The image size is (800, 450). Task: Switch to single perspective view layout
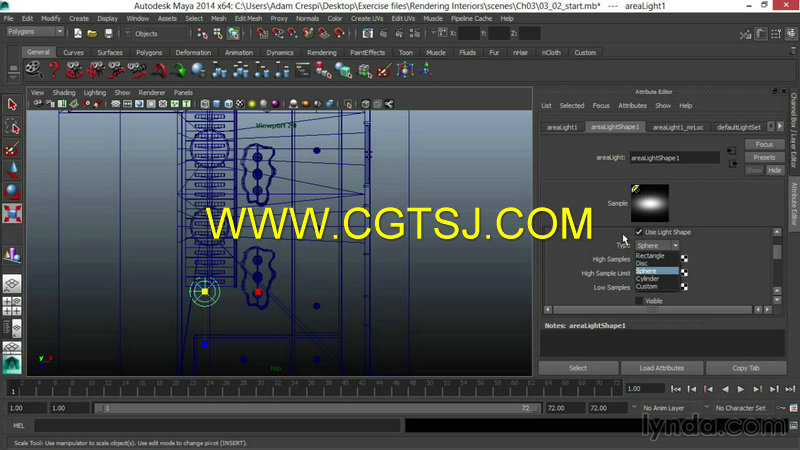12,284
